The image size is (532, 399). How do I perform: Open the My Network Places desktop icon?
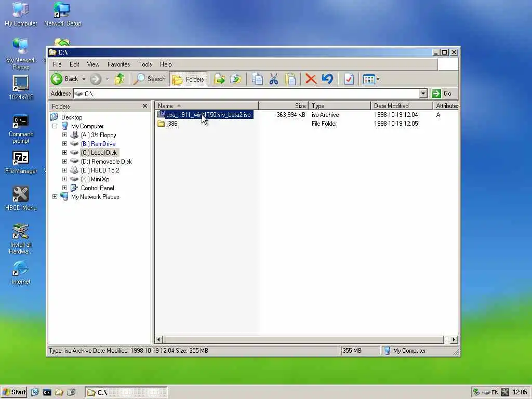click(21, 54)
